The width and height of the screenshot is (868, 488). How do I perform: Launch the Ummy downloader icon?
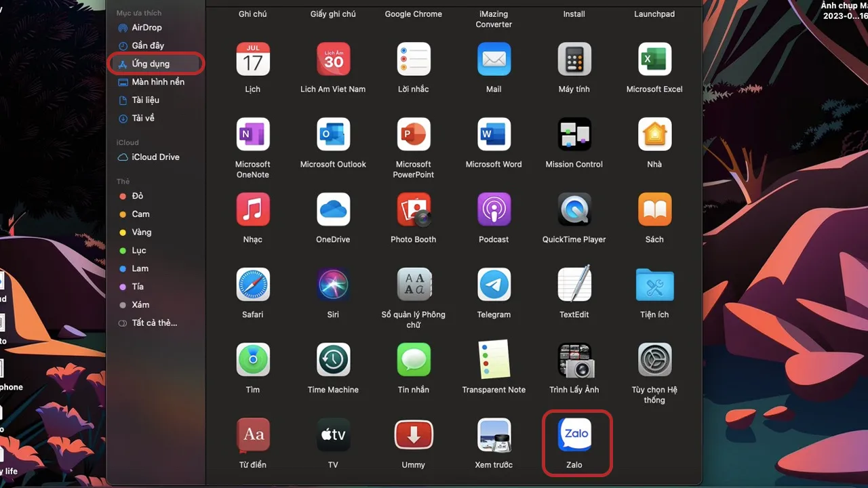414,434
